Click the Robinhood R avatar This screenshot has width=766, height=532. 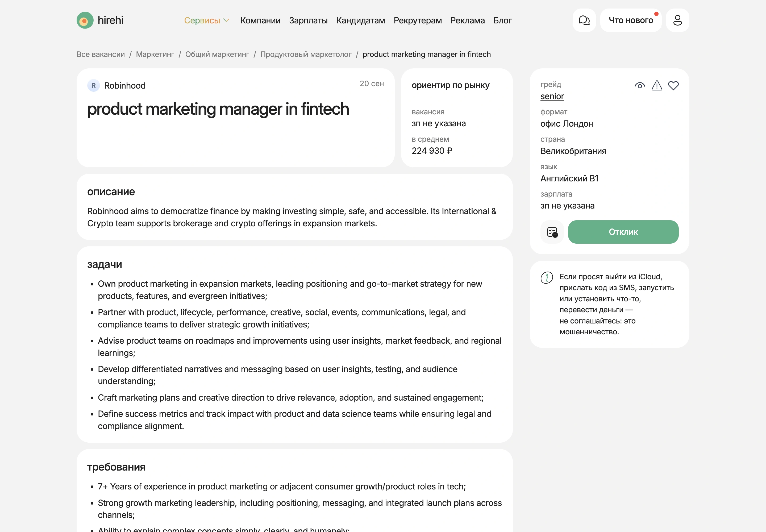coord(94,86)
